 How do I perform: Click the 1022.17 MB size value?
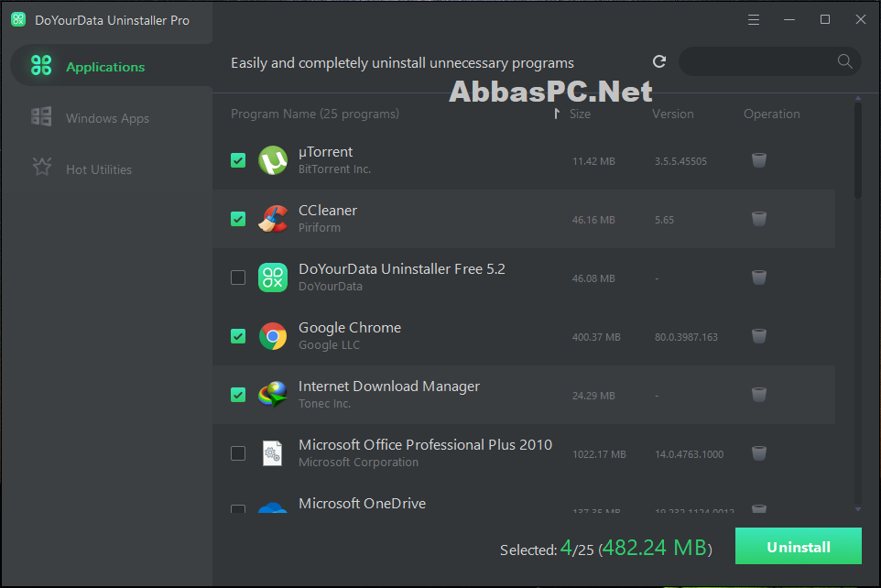599,454
